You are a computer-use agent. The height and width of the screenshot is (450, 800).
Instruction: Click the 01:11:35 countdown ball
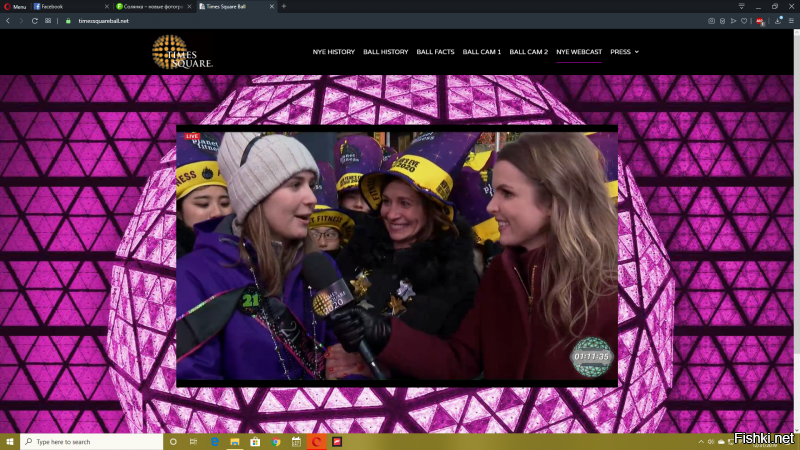pyautogui.click(x=591, y=357)
